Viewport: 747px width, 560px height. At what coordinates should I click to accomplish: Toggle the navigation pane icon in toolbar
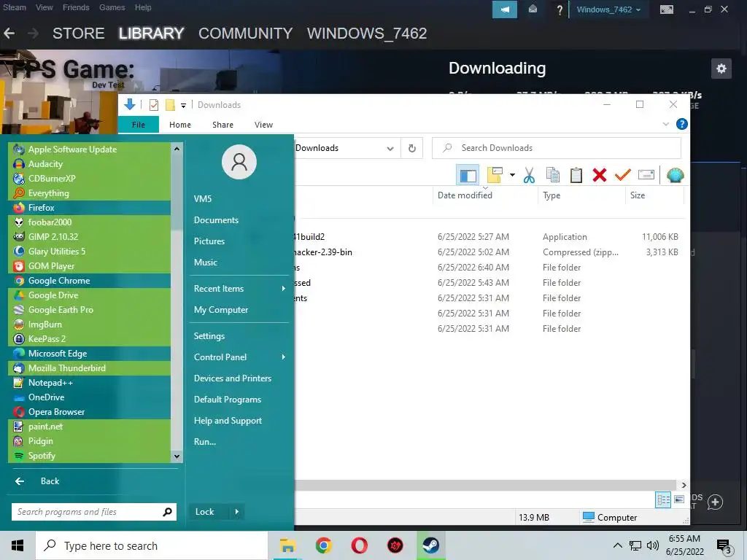468,175
